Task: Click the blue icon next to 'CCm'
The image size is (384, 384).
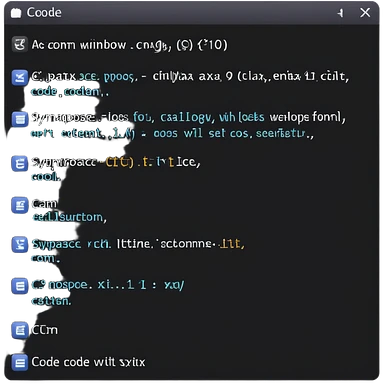Action: 20,330
